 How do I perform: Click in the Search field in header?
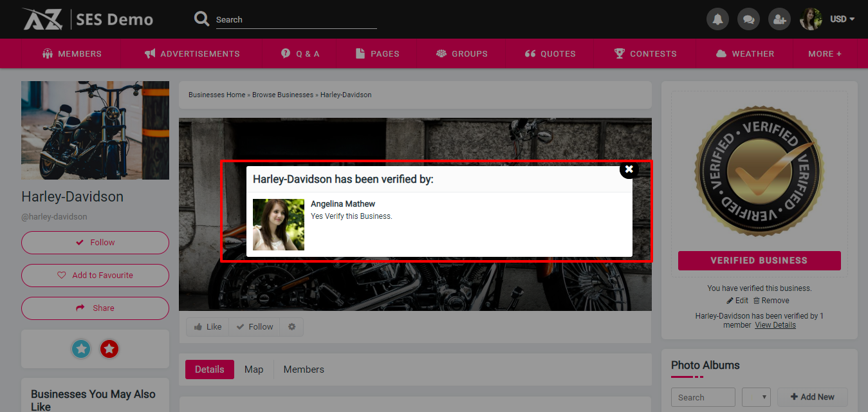pos(296,20)
